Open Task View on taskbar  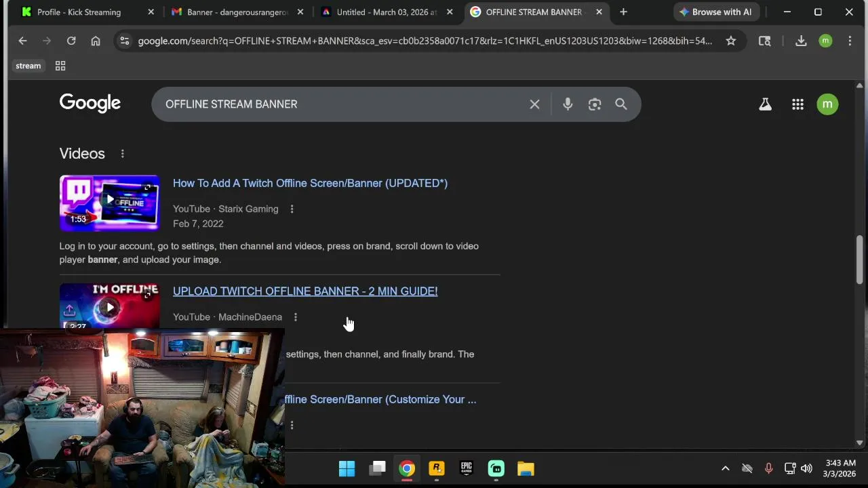[378, 468]
